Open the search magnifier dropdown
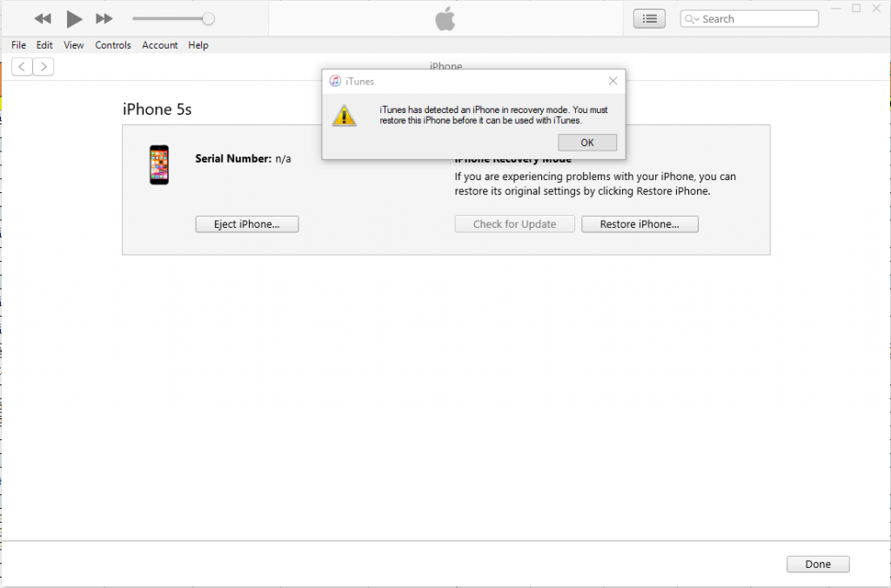Viewport: 891px width, 588px height. coord(692,19)
